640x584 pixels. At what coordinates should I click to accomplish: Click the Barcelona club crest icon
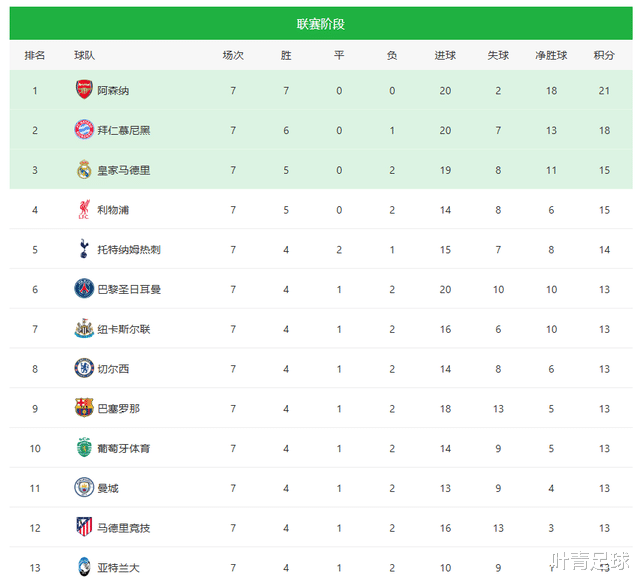[84, 408]
